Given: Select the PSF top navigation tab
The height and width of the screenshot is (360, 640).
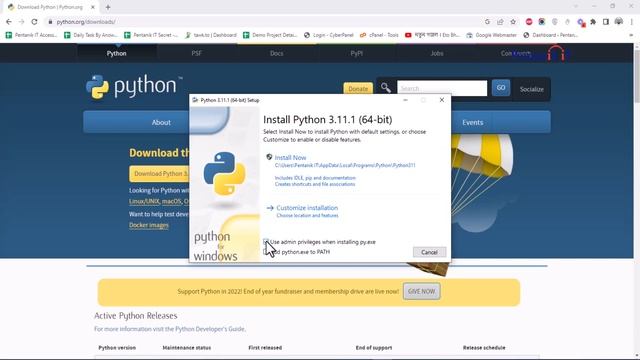Looking at the screenshot, I should [x=197, y=53].
